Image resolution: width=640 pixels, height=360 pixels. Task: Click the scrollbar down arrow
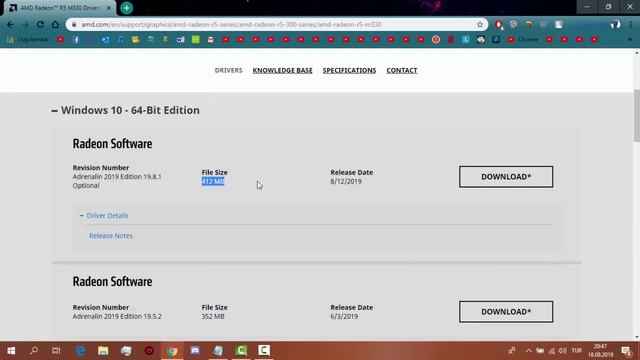coord(636,337)
